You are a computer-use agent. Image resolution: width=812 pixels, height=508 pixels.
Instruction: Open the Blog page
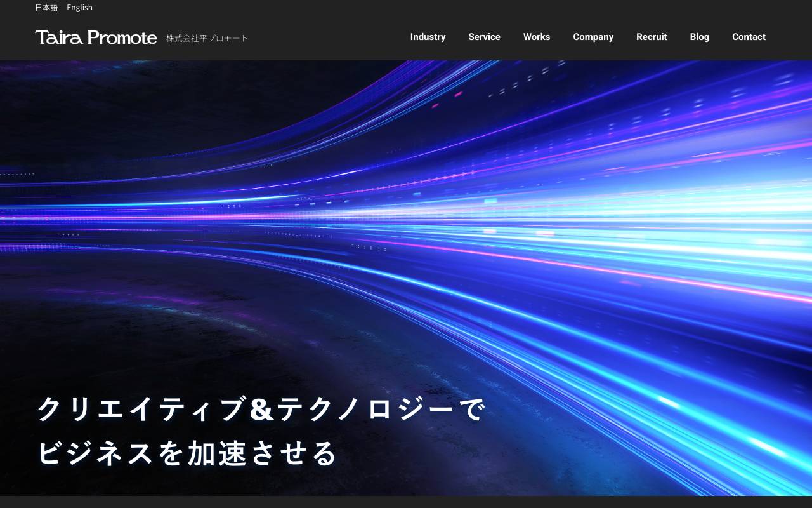[x=700, y=37]
